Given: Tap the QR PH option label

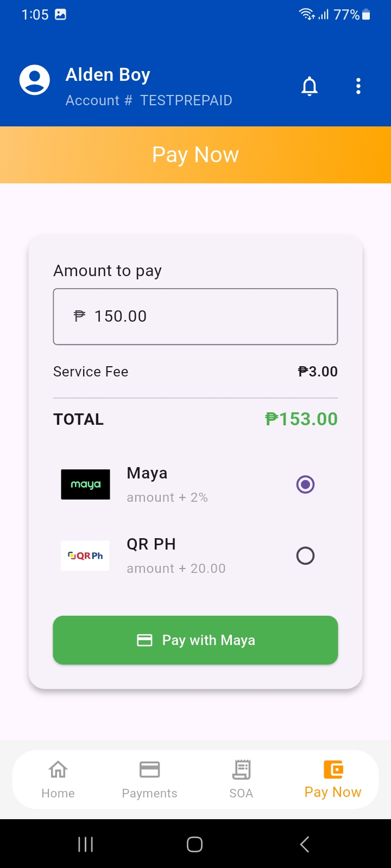Looking at the screenshot, I should coord(151,544).
